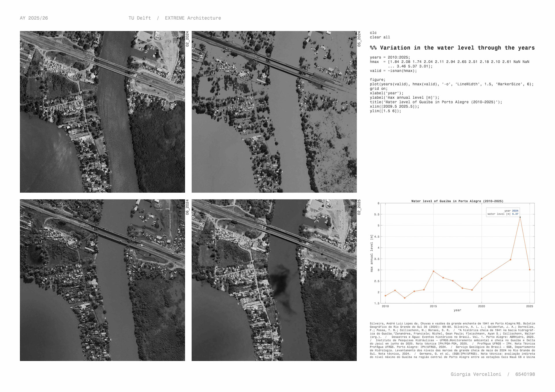Click the 'clear all' code line
This screenshot has width=555, height=392.
click(380, 37)
